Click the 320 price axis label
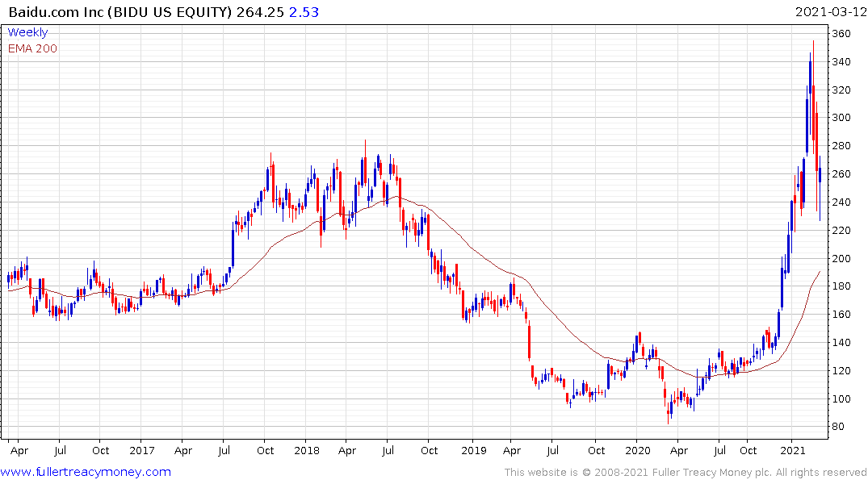This screenshot has width=868, height=484. tap(841, 90)
